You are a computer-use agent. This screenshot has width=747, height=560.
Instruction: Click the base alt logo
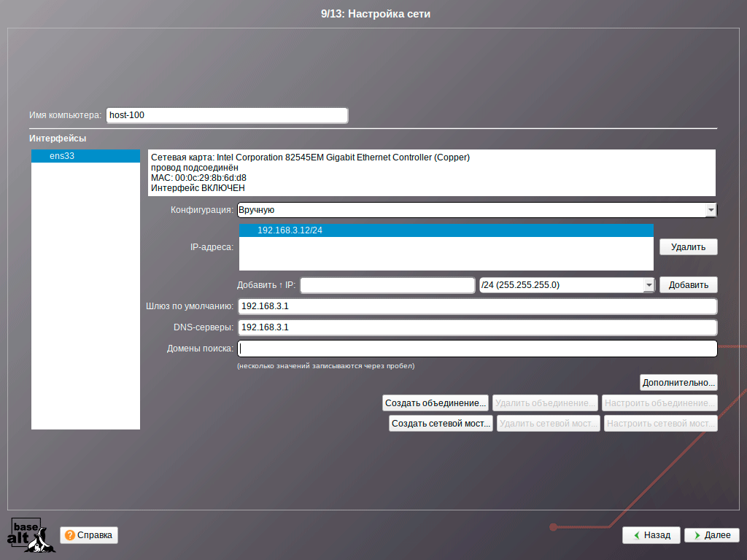click(31, 534)
